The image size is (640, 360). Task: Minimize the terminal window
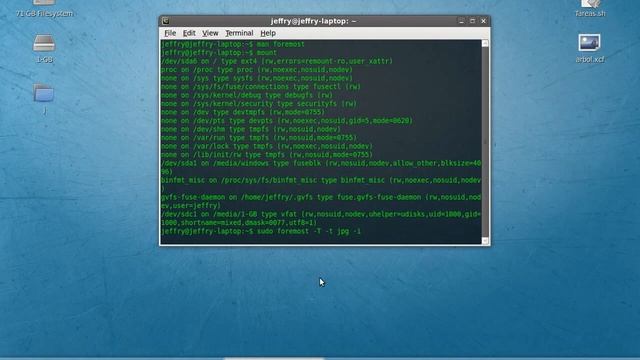tap(462, 21)
